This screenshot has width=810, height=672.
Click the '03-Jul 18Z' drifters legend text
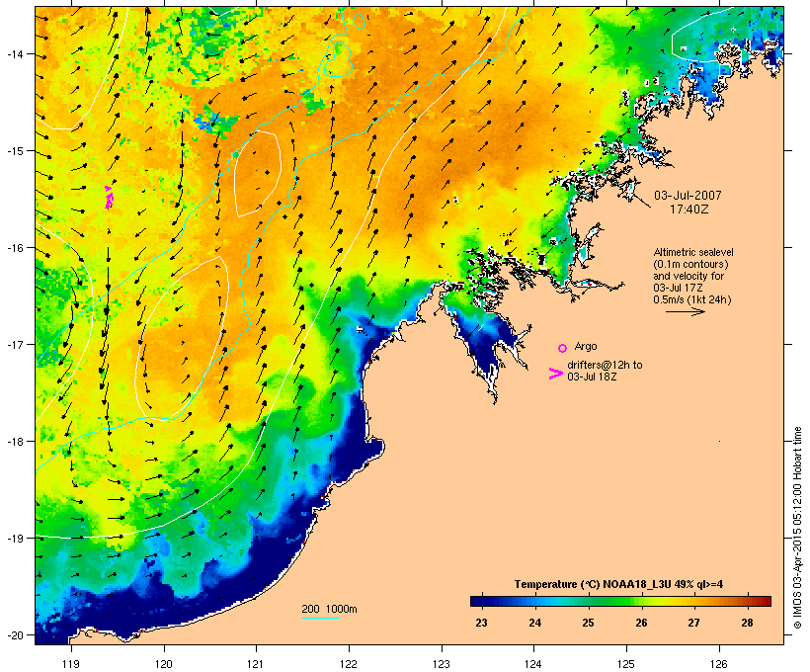592,377
